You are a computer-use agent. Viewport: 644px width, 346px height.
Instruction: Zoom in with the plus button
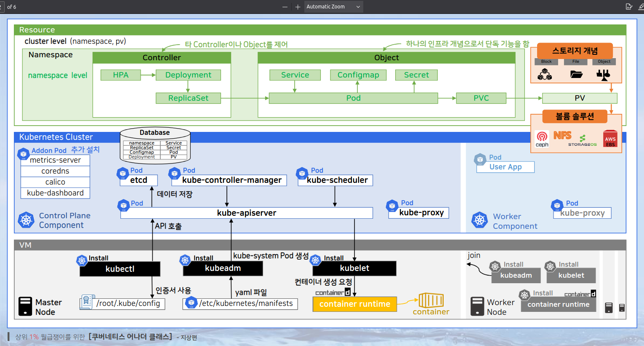(298, 7)
